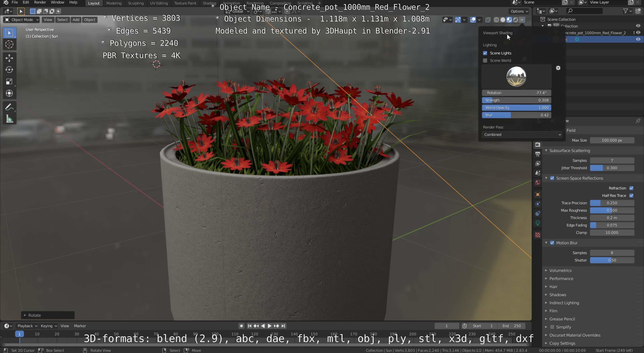Activate the 3D Cursor tool
This screenshot has height=353, width=644.
(x=9, y=44)
